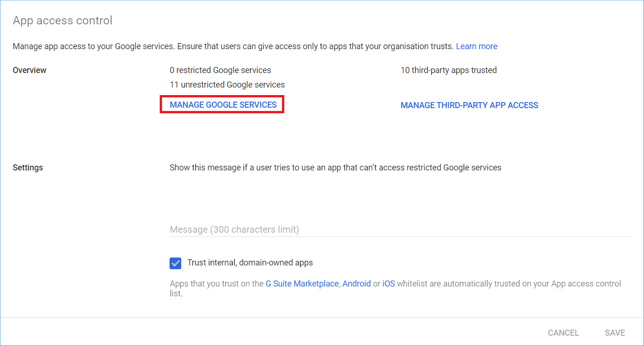Uncheck Trust internal, domain-owned apps checkbox
Viewport: 644px width, 346px height.
[176, 263]
